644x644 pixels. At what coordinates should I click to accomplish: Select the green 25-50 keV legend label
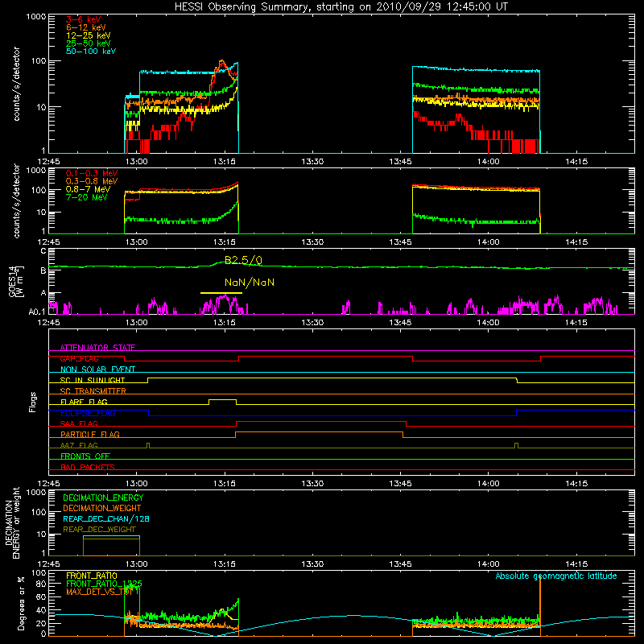[89, 43]
